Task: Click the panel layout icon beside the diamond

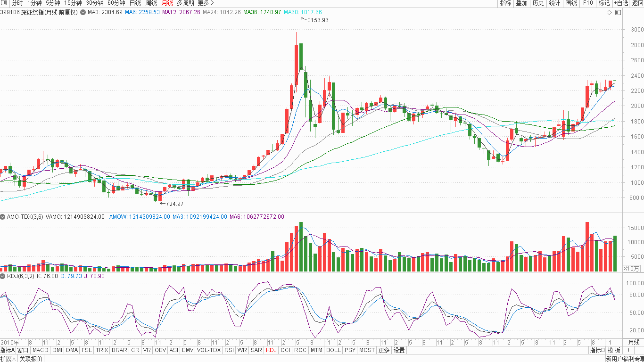Action: tap(618, 12)
